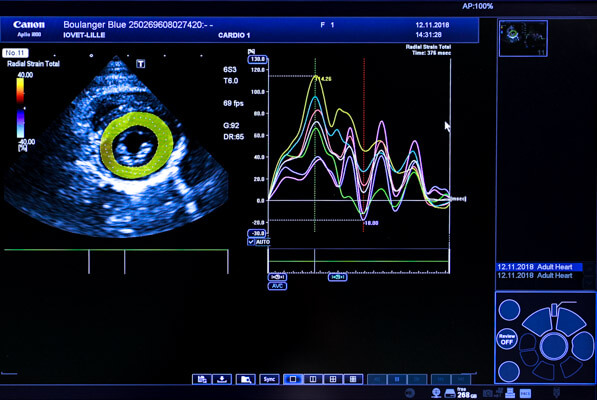Uncheck the AUTO scale checkbox
This screenshot has width=597, height=400.
[251, 242]
